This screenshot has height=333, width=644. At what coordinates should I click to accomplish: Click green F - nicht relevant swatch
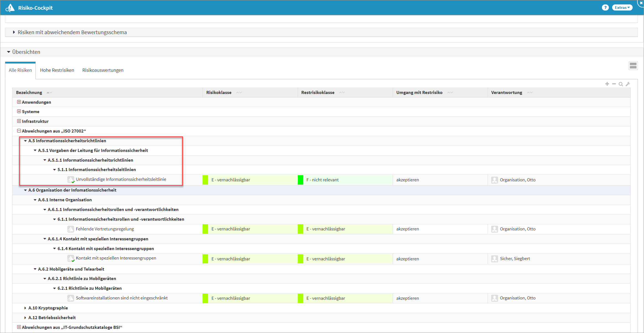click(x=300, y=180)
